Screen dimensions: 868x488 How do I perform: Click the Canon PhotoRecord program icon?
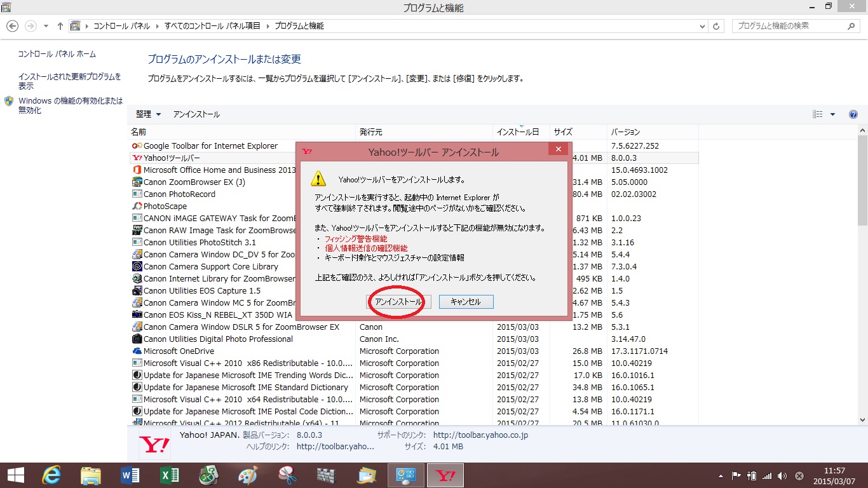(137, 194)
